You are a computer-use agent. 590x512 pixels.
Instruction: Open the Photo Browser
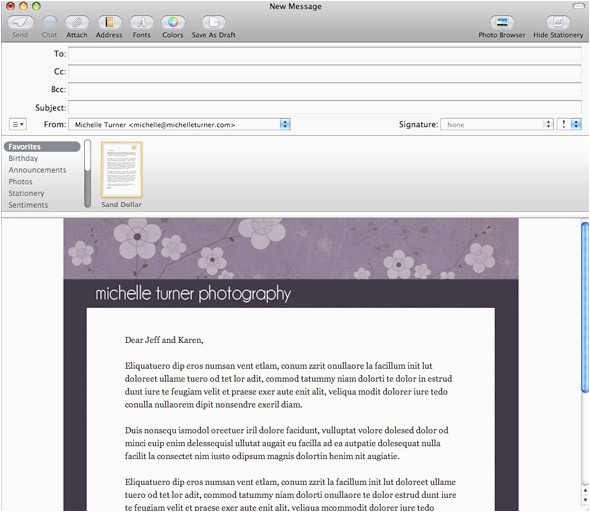[502, 23]
